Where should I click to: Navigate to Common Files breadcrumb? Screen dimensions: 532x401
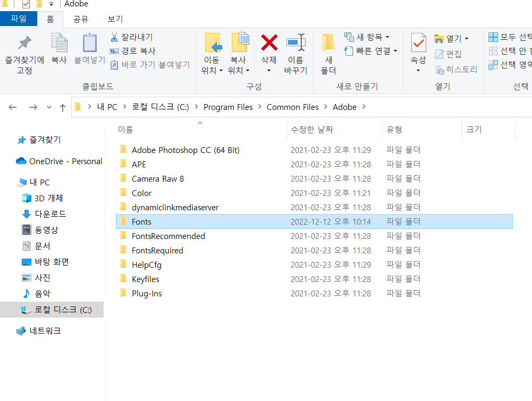point(292,107)
